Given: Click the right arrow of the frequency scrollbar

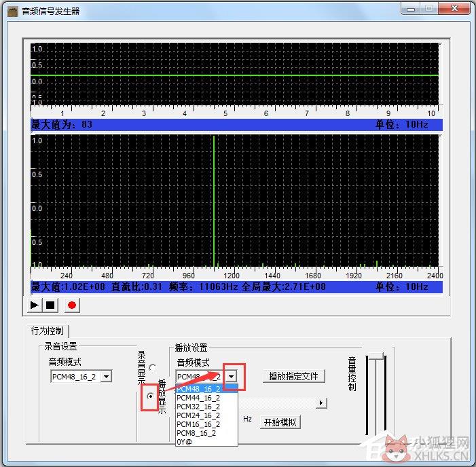Looking at the screenshot, I should [321, 403].
